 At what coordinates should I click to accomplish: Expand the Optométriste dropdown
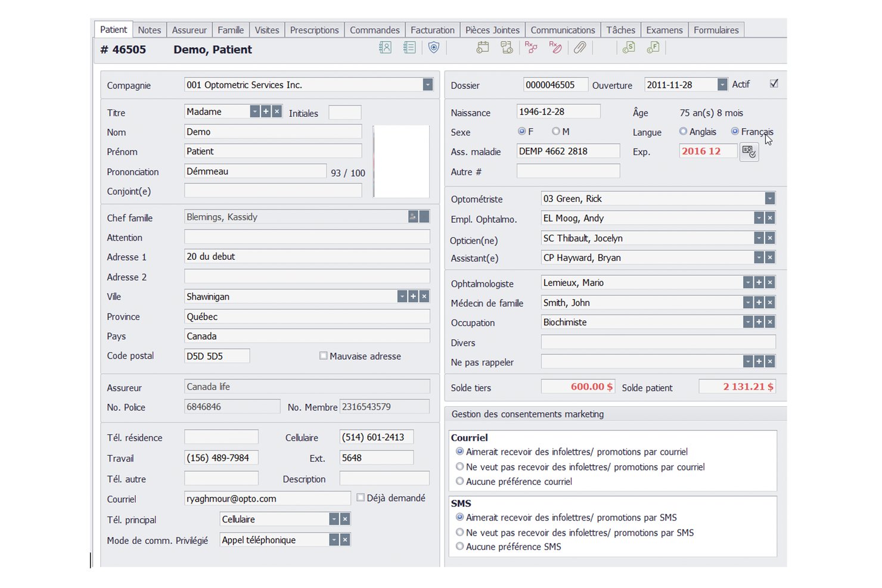(770, 198)
